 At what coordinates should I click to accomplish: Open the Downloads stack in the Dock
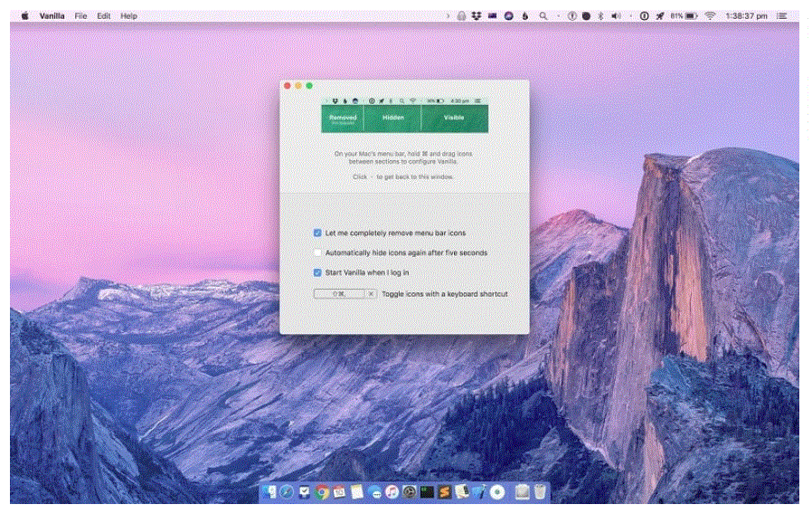tap(522, 491)
